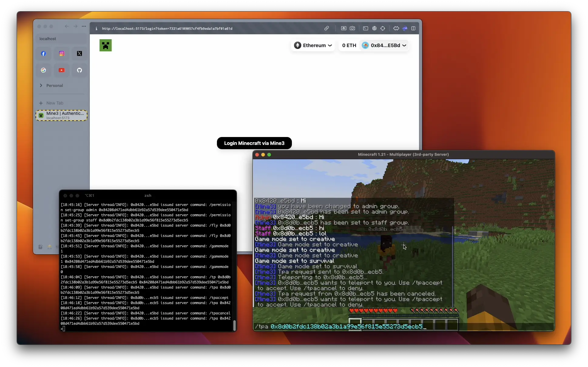
Task: Click the yellow minimize button of Minecraft window
Action: (x=263, y=155)
